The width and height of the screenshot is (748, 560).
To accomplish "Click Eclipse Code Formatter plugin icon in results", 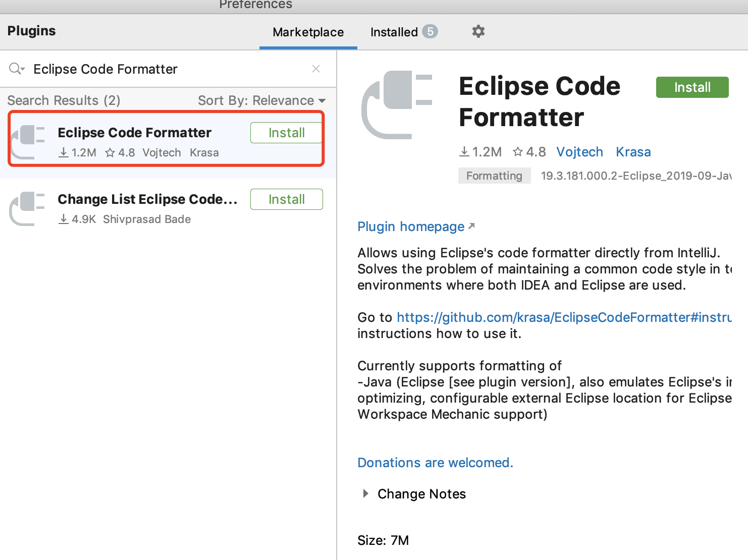I will pyautogui.click(x=28, y=141).
